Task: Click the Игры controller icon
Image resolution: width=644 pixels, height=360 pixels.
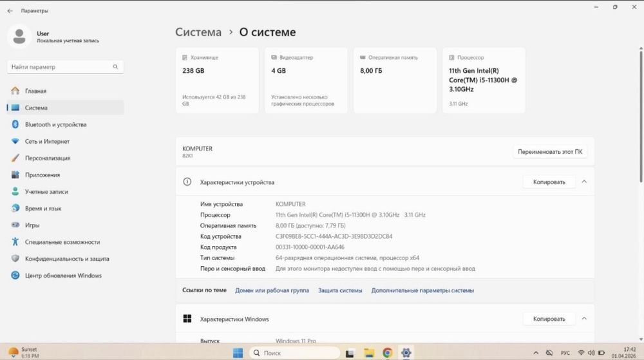Action: (15, 225)
